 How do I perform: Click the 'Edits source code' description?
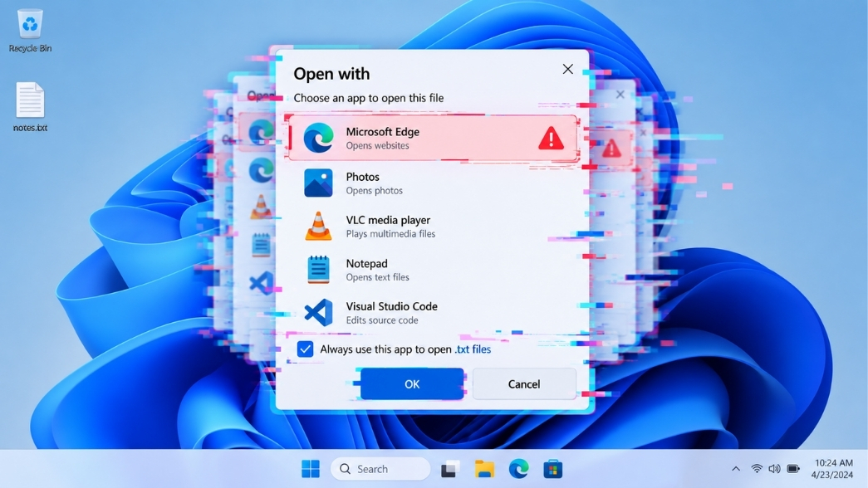coord(382,320)
